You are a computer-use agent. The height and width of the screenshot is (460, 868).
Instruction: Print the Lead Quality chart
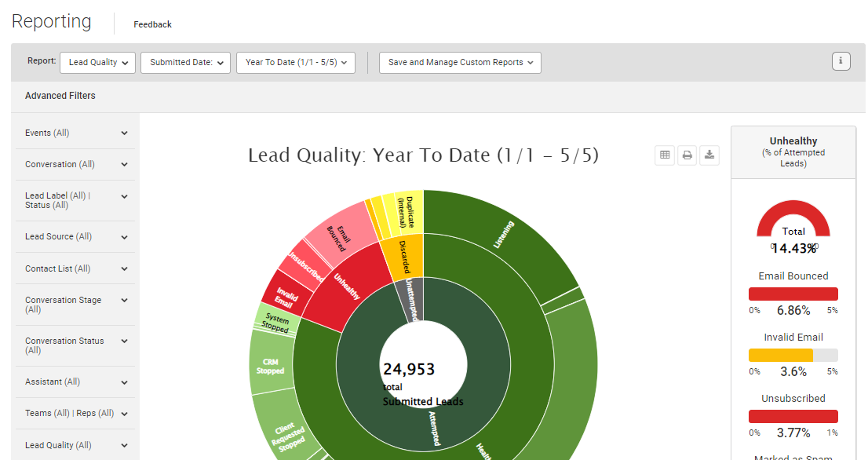pyautogui.click(x=687, y=155)
